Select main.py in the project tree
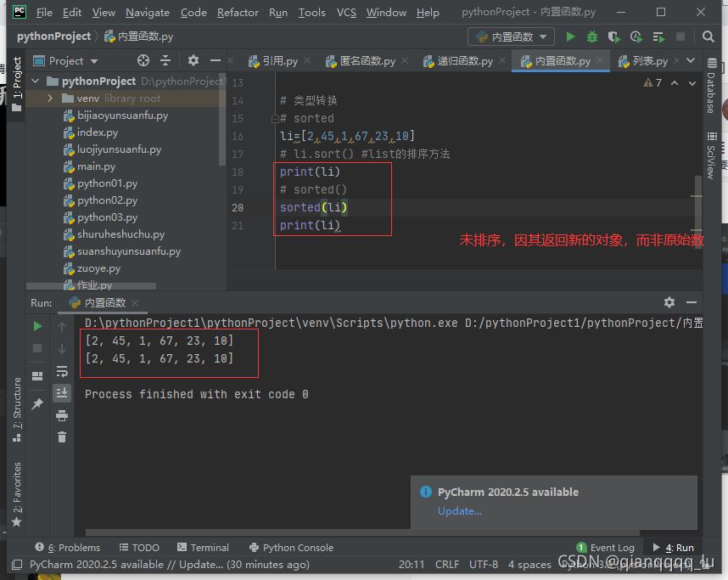The image size is (728, 580). tap(96, 166)
